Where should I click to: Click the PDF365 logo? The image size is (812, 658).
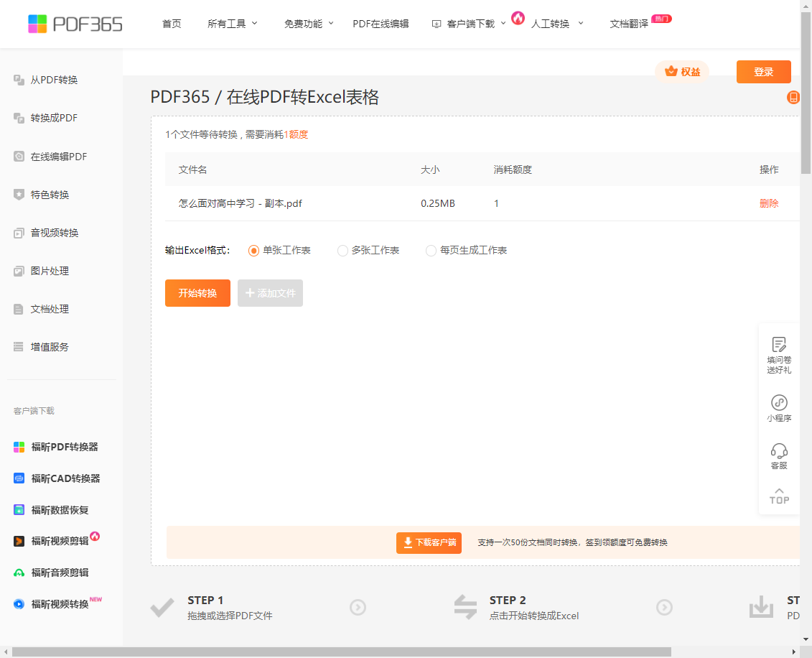coord(75,24)
